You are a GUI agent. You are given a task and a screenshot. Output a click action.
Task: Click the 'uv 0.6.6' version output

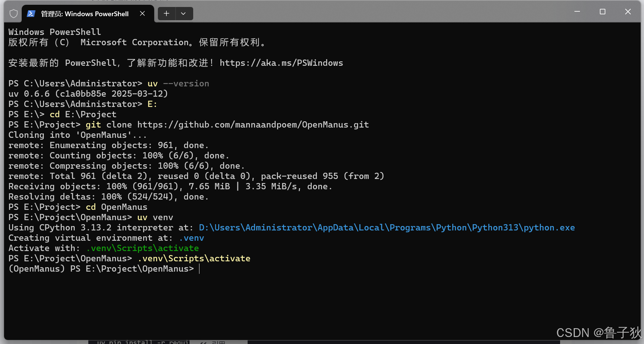click(x=88, y=94)
